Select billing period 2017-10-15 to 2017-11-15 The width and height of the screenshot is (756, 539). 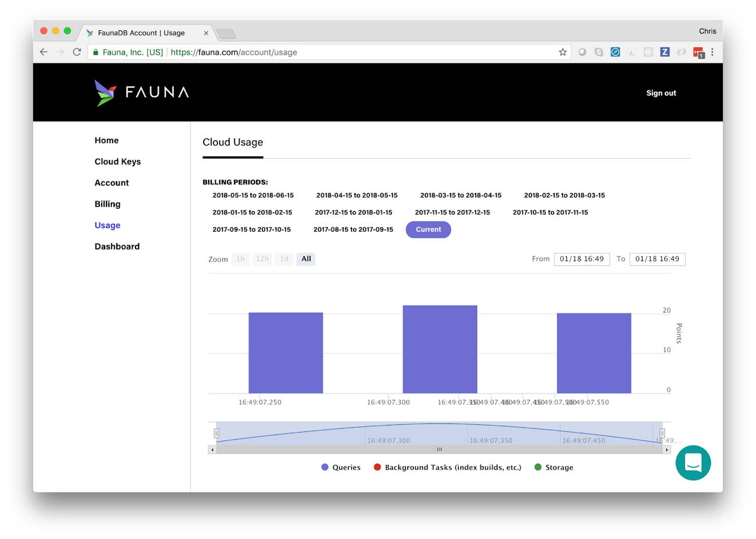pos(550,212)
